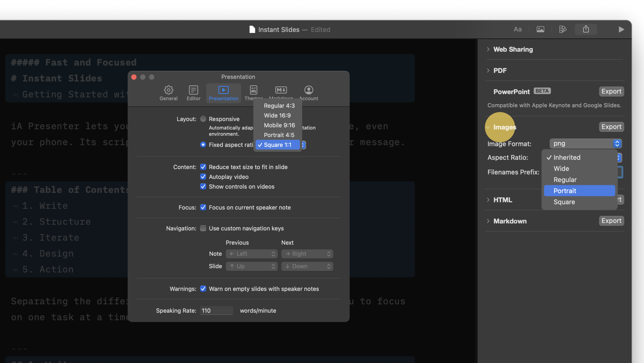Select the Responsive layout radio button
This screenshot has height=363, width=644.
coord(203,119)
